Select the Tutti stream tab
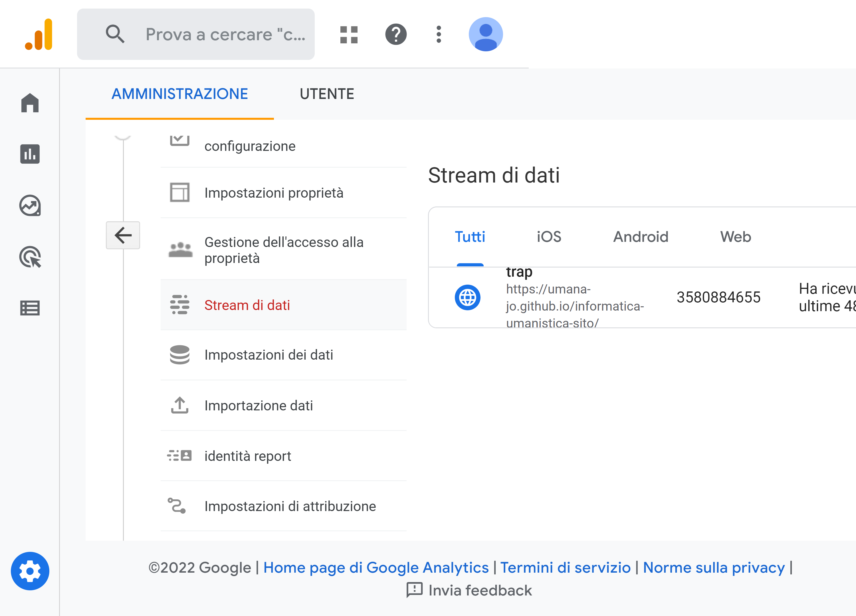 point(470,237)
